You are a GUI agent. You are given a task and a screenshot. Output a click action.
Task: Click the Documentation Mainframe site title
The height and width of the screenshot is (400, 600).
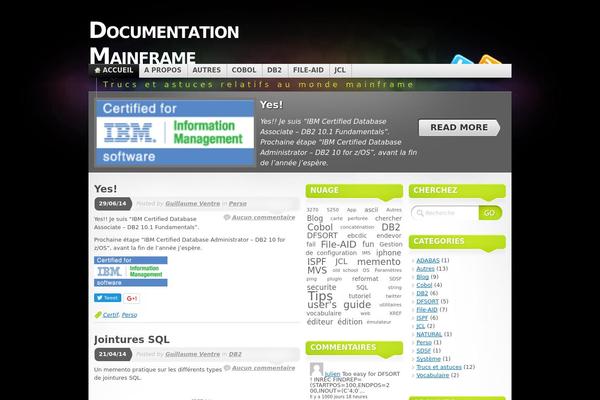pyautogui.click(x=164, y=43)
